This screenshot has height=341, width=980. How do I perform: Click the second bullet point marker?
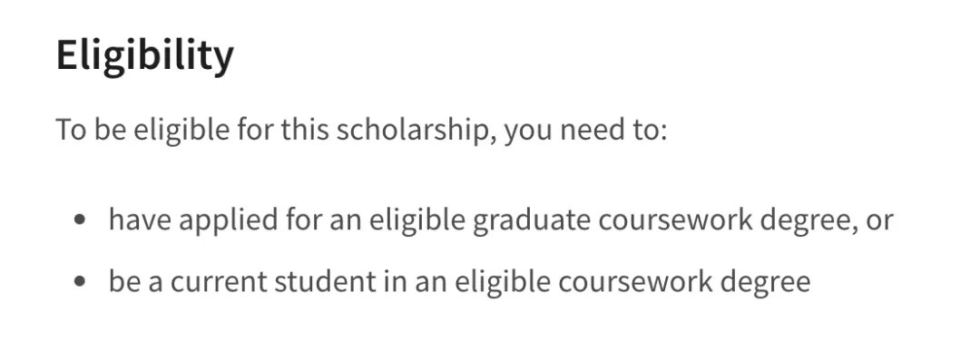coord(79,282)
